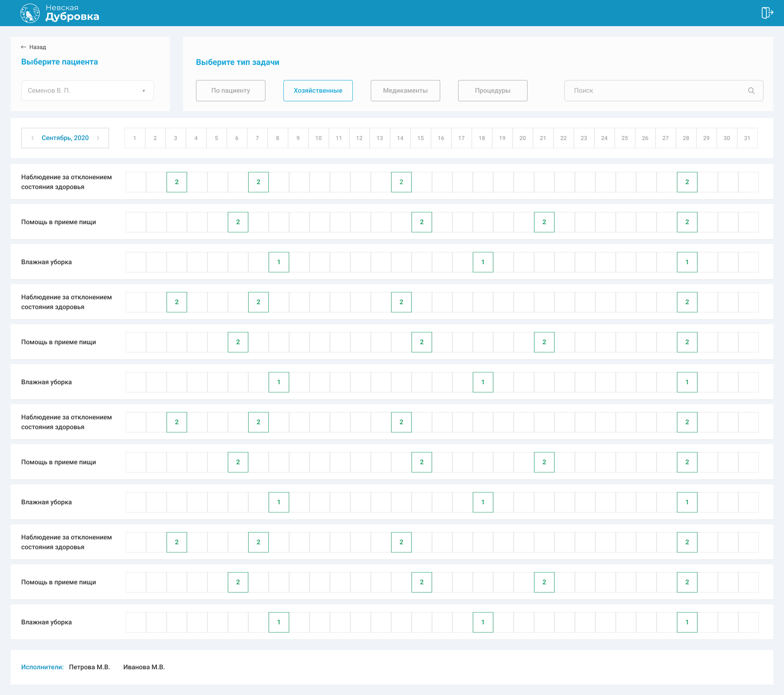The image size is (784, 695).
Task: Click executor Иванова М.В.
Action: coord(144,667)
